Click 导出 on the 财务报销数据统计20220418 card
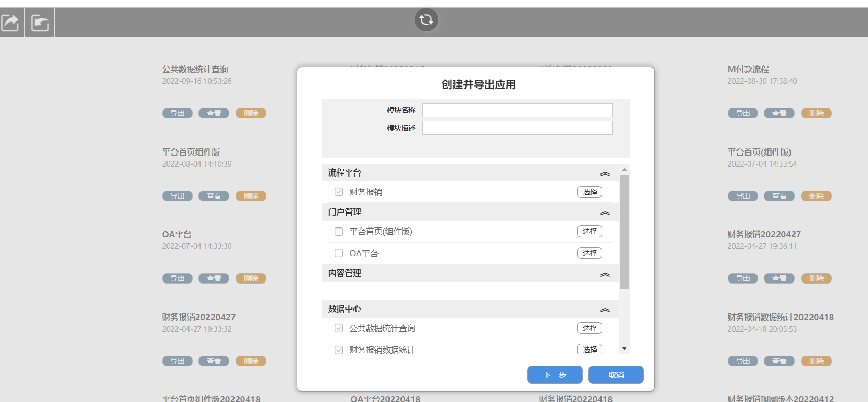Screen dimensions: 868x402 pos(743,361)
